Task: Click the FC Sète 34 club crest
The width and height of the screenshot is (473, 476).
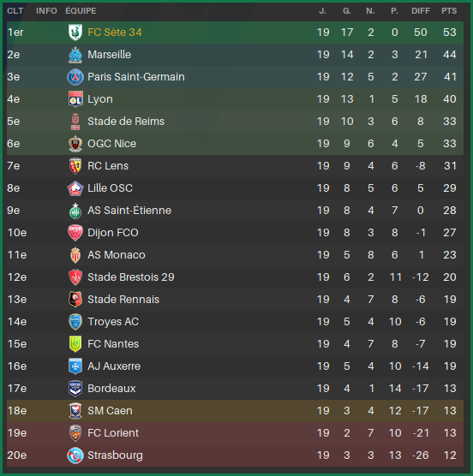Action: pyautogui.click(x=75, y=33)
